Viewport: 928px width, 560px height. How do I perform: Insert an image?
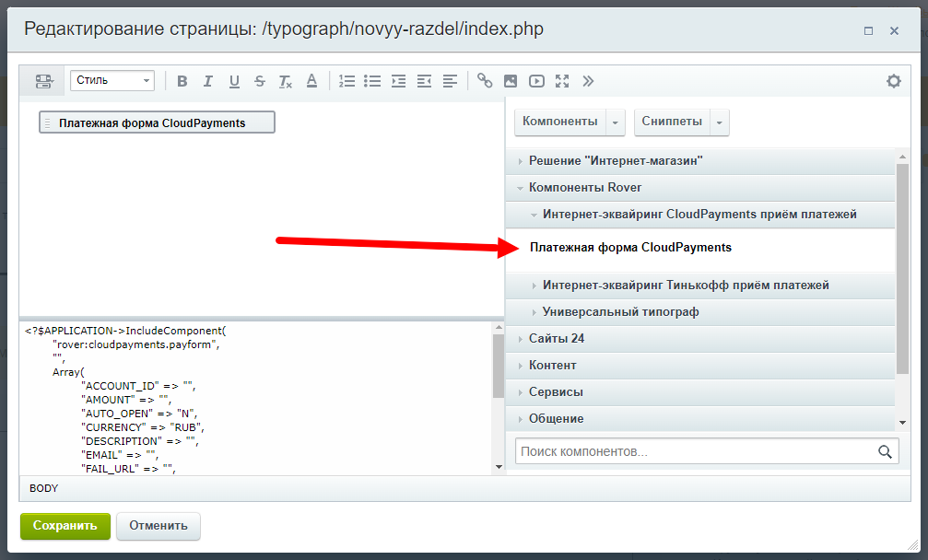pos(511,81)
